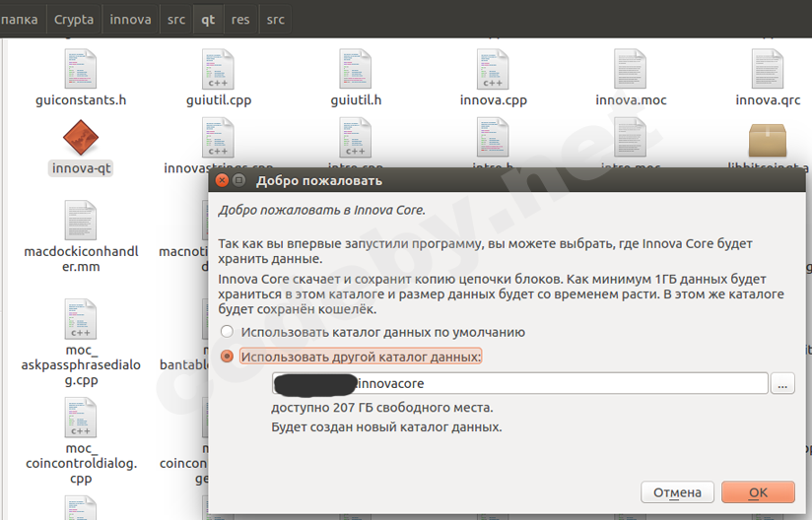Choose default data directory radio option

pyautogui.click(x=227, y=332)
